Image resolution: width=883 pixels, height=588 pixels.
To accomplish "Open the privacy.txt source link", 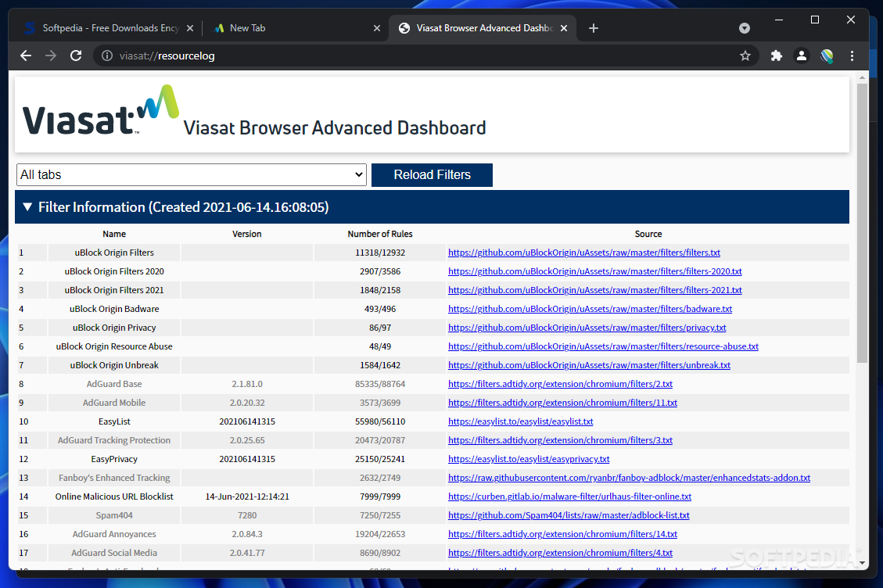I will (x=587, y=328).
